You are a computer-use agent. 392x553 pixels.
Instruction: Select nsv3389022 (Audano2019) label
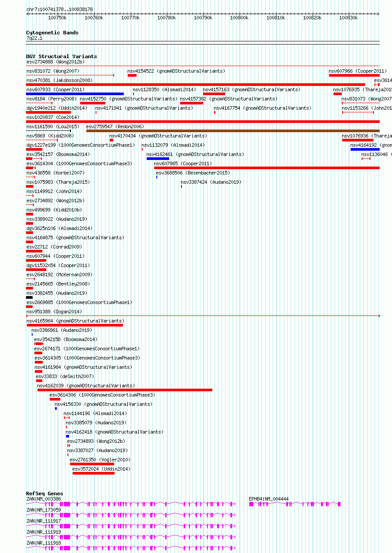(x=57, y=219)
